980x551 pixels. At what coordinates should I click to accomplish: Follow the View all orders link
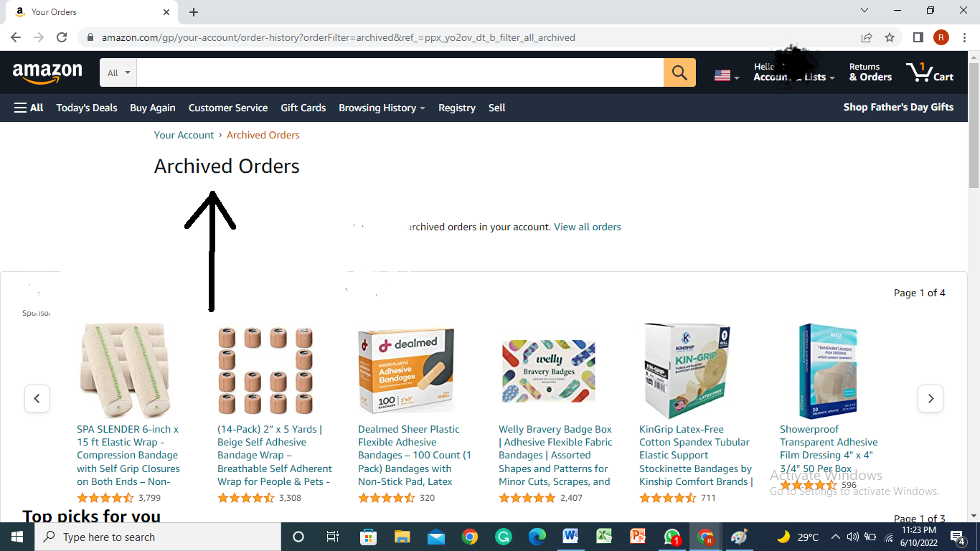[588, 227]
